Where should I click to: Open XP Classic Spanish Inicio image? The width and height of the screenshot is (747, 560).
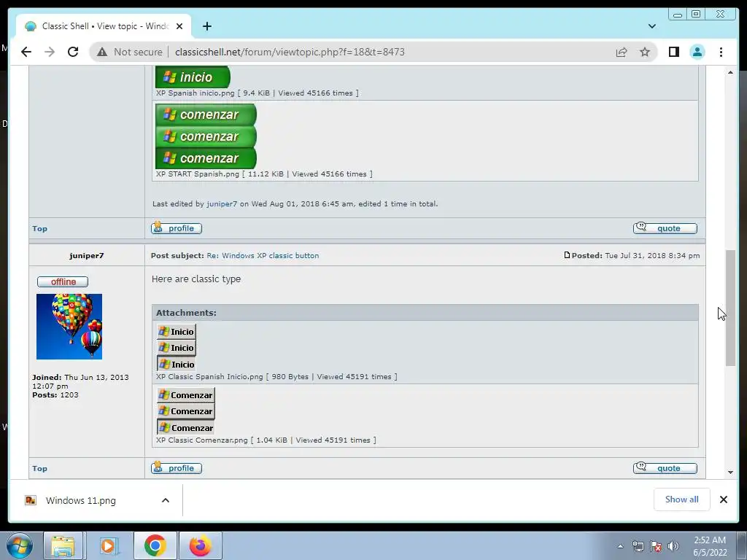(177, 348)
